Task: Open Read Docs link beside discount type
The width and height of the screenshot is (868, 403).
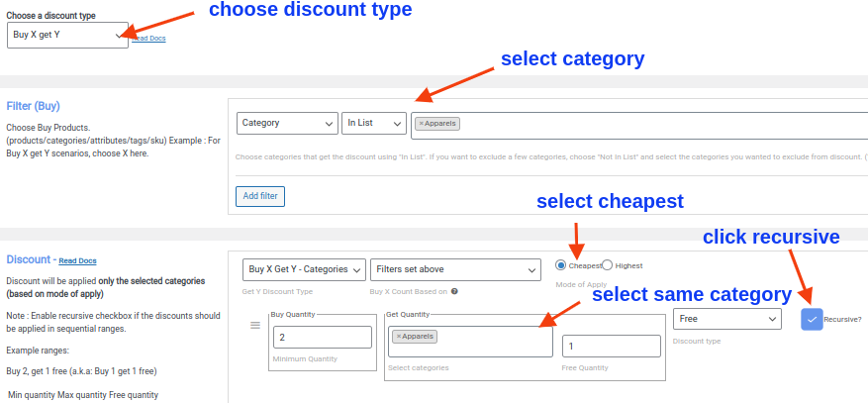Action: pos(147,39)
